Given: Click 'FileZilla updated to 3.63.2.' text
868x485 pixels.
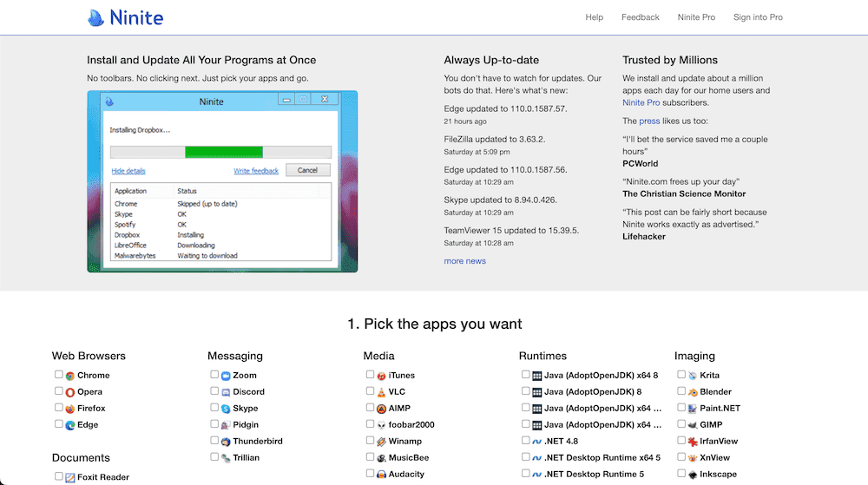Looking at the screenshot, I should click(x=495, y=140).
